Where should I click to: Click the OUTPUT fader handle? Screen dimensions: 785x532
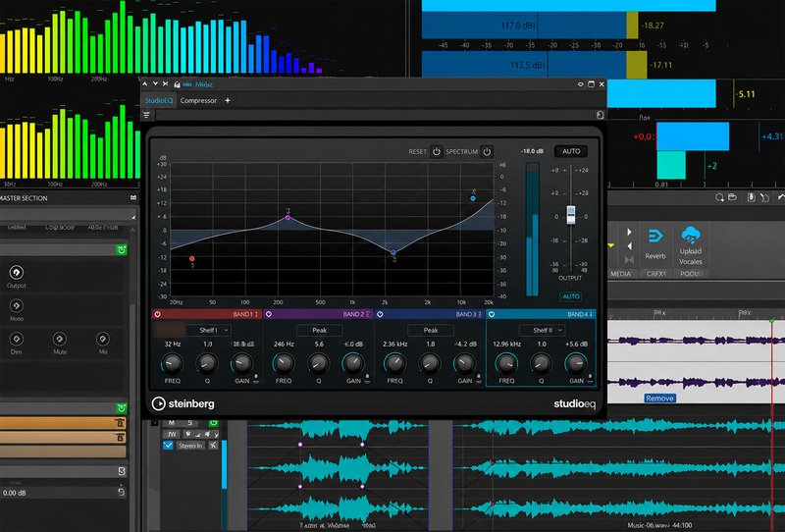[571, 214]
